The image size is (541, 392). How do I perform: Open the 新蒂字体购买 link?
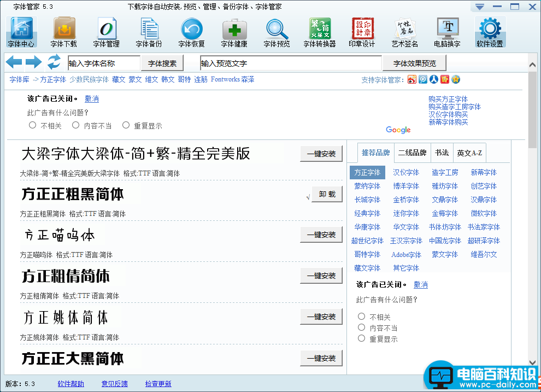(448, 122)
